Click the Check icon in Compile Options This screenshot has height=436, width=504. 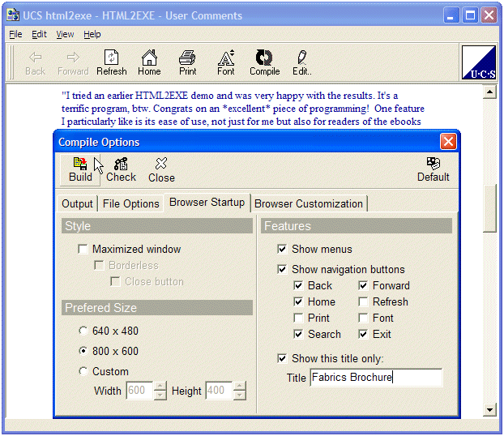pyautogui.click(x=121, y=164)
